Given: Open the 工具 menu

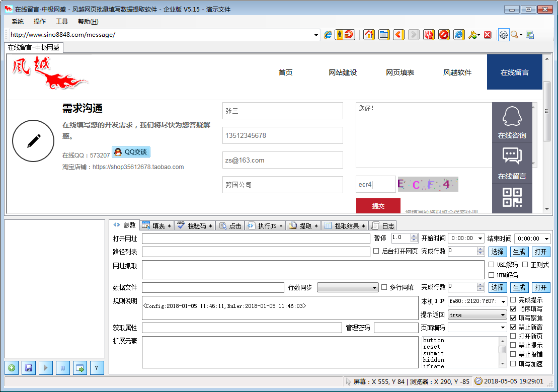Looking at the screenshot, I should tap(61, 22).
